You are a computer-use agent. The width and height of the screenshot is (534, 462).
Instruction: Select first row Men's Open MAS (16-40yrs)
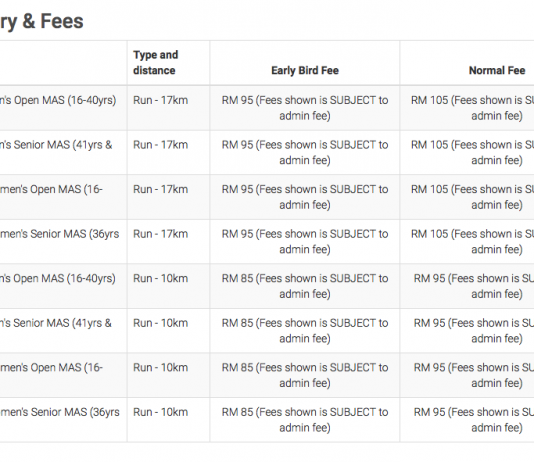(x=58, y=100)
